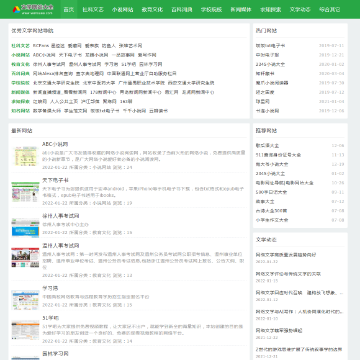360x360 pixels.
Task: Open the 天下电子书 title in the latest sites list
Action: coord(55,180)
